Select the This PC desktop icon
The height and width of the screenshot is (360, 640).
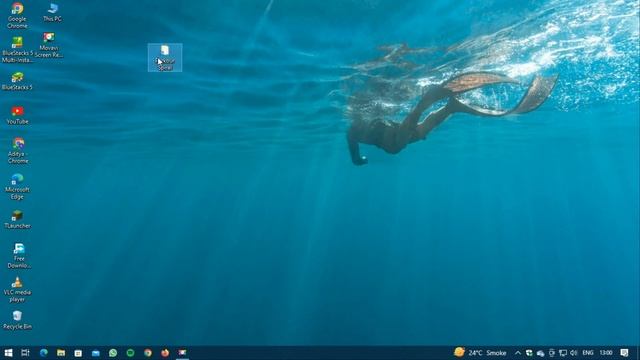coord(52,12)
